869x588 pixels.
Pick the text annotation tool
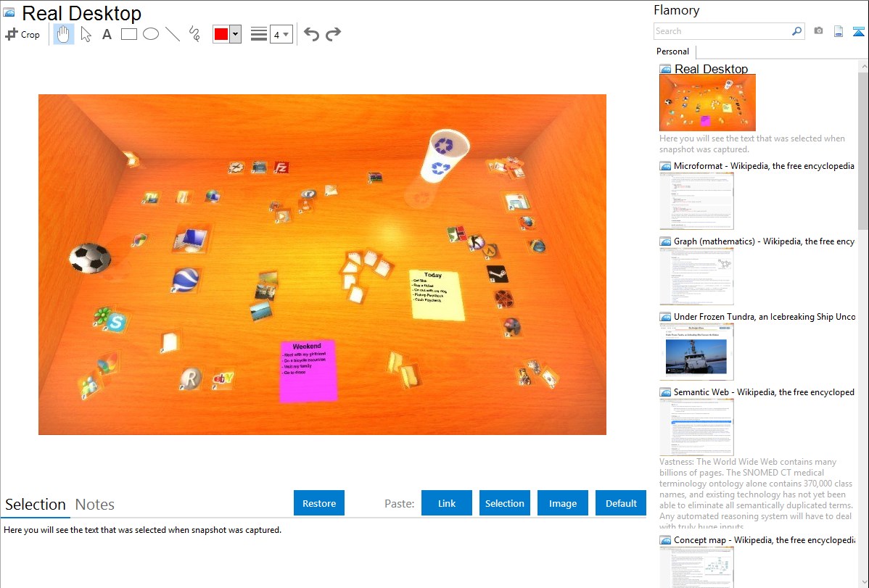coord(107,34)
